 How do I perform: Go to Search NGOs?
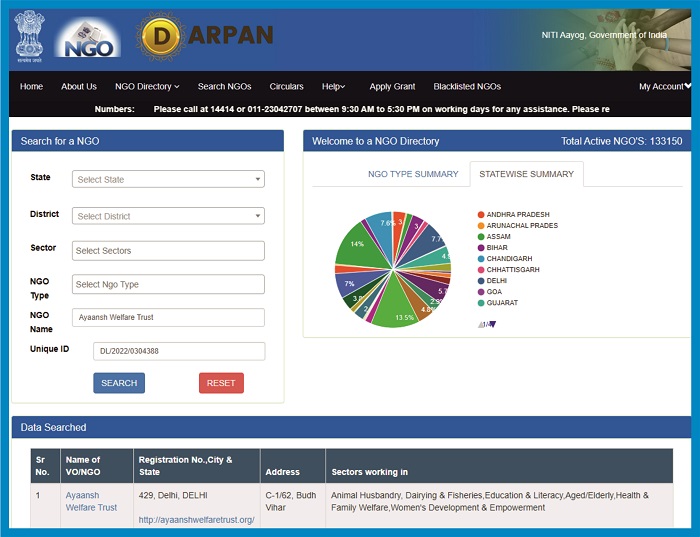pyautogui.click(x=225, y=87)
